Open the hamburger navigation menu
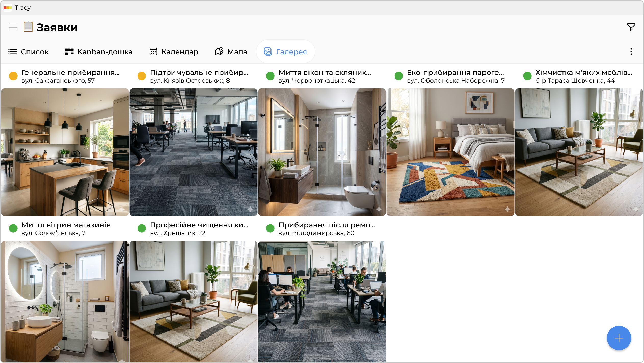 (x=12, y=27)
